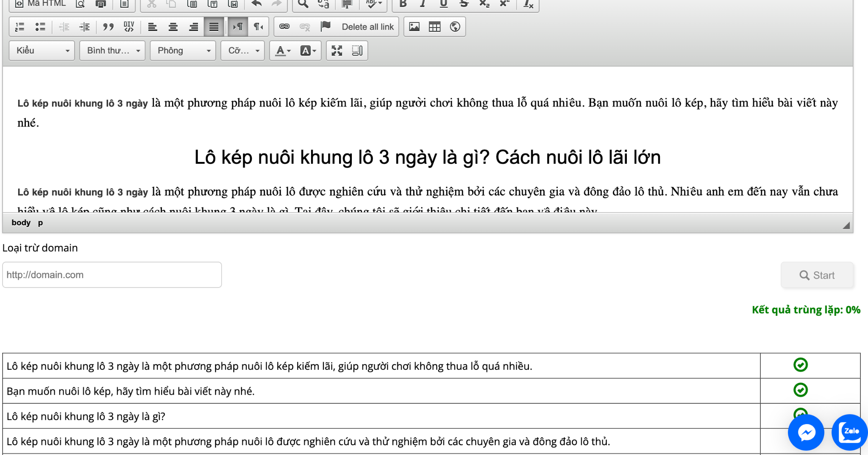Select body in the elements path
This screenshot has height=455, width=868.
pyautogui.click(x=21, y=223)
